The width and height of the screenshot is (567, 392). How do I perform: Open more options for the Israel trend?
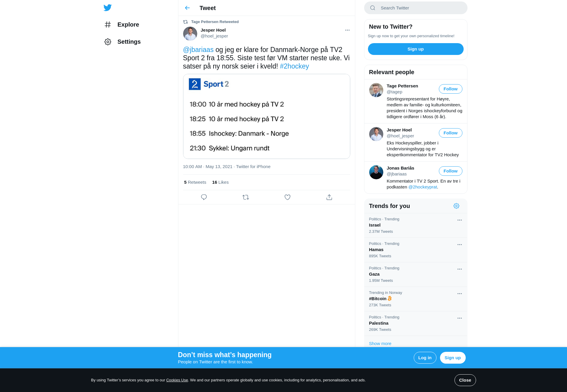[460, 220]
